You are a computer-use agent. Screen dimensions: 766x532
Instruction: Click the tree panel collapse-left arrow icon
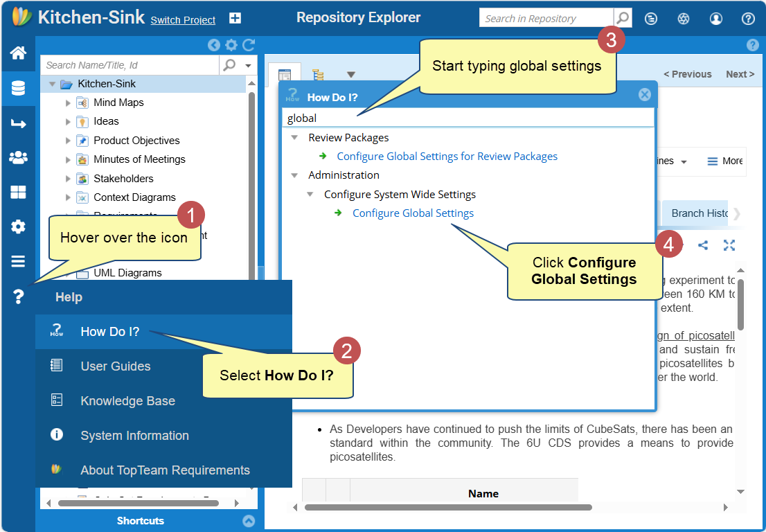[x=213, y=45]
